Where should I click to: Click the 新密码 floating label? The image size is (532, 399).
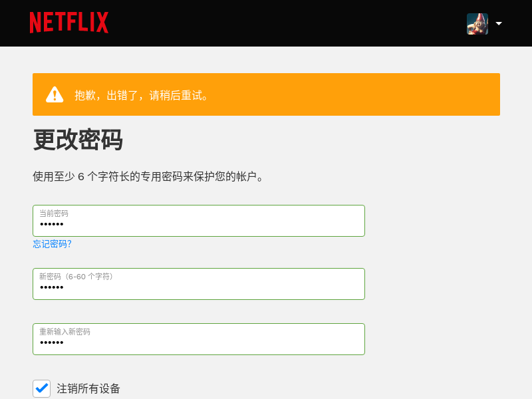point(76,277)
